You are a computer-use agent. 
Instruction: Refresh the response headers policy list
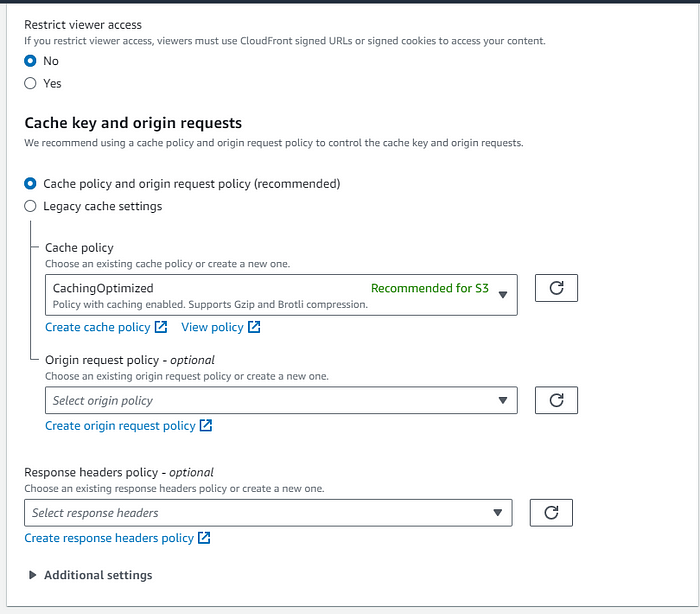coord(551,513)
